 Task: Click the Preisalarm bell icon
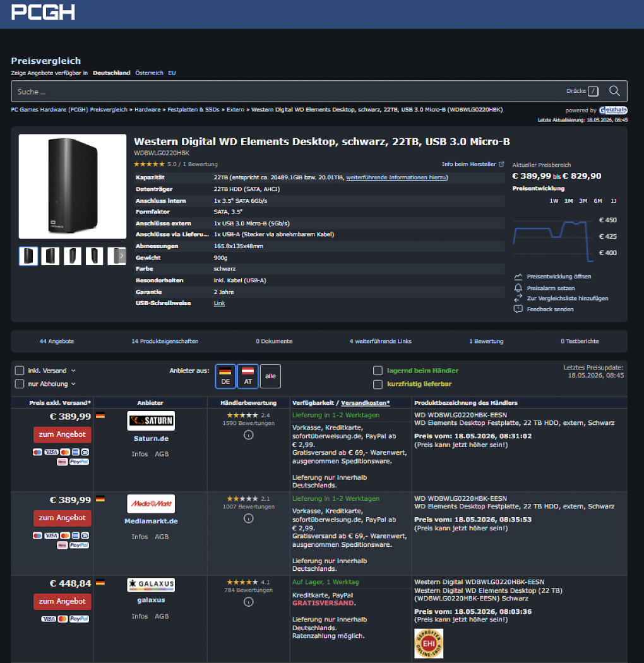point(518,288)
